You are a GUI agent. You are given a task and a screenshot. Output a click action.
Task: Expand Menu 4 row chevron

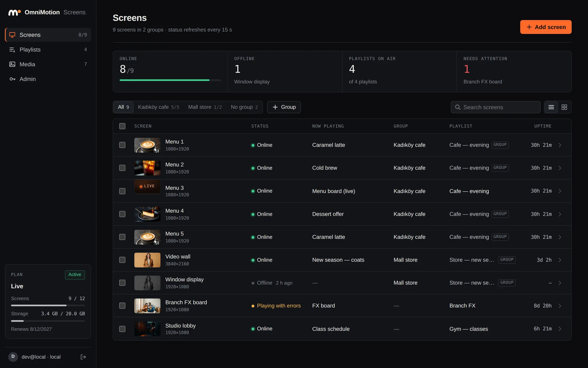click(560, 214)
